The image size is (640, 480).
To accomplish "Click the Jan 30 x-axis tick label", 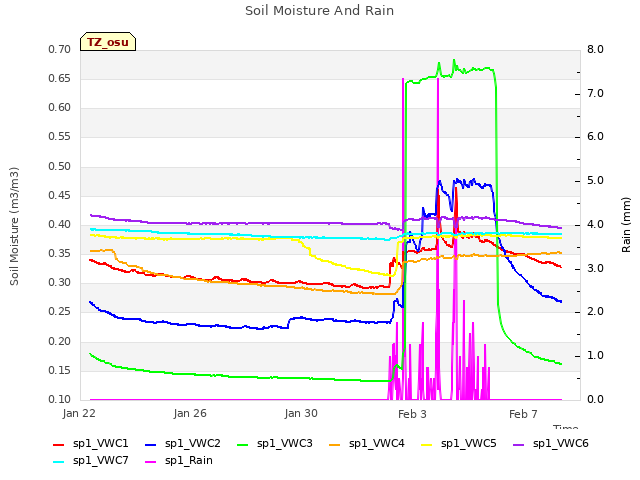I will pyautogui.click(x=301, y=413).
